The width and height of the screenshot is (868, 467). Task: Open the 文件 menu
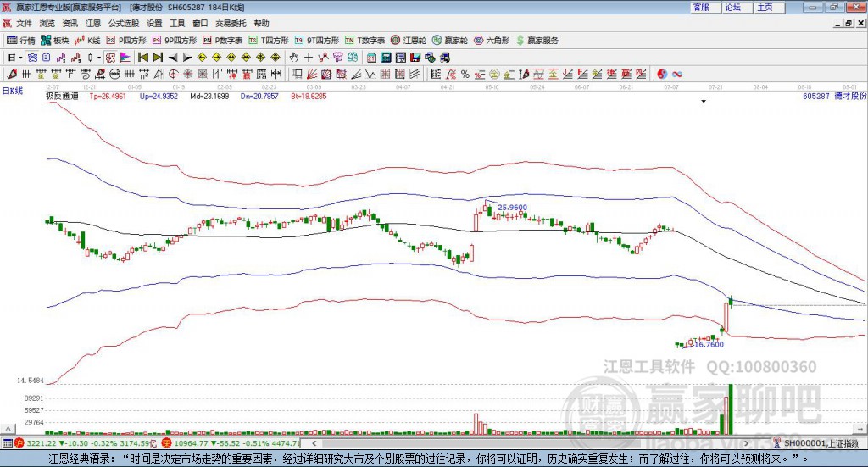24,23
